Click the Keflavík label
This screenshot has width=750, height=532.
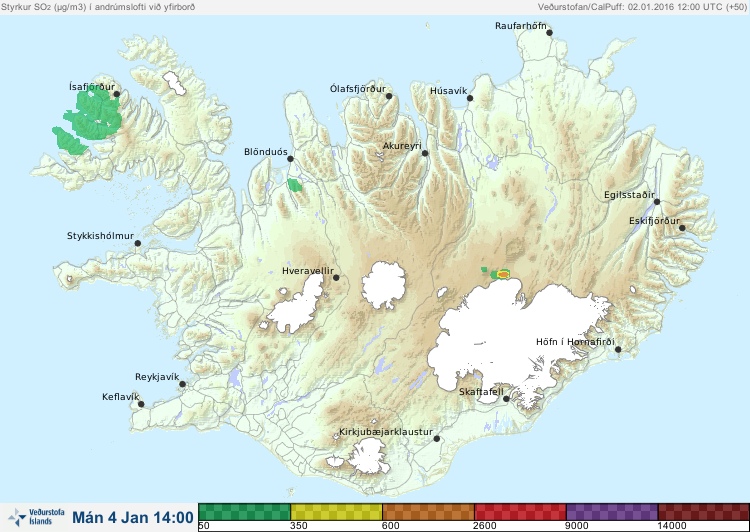click(121, 397)
